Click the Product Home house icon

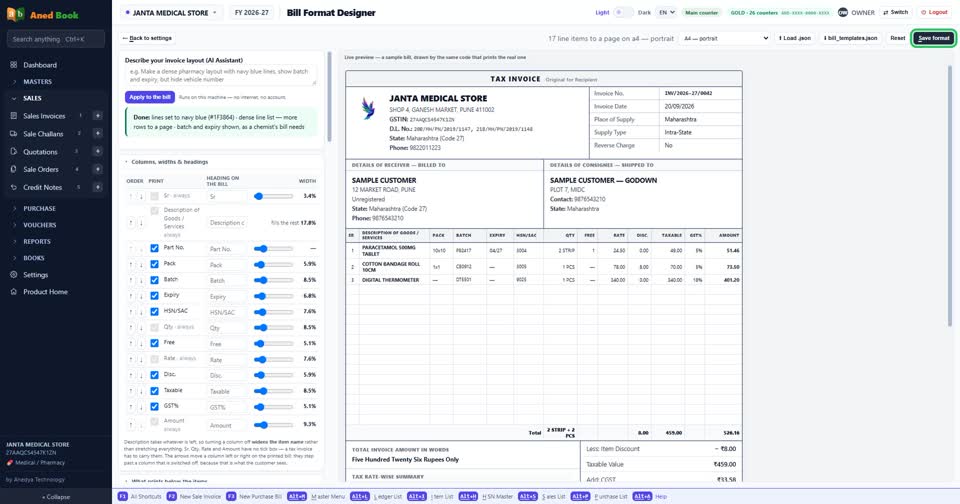pyautogui.click(x=13, y=291)
